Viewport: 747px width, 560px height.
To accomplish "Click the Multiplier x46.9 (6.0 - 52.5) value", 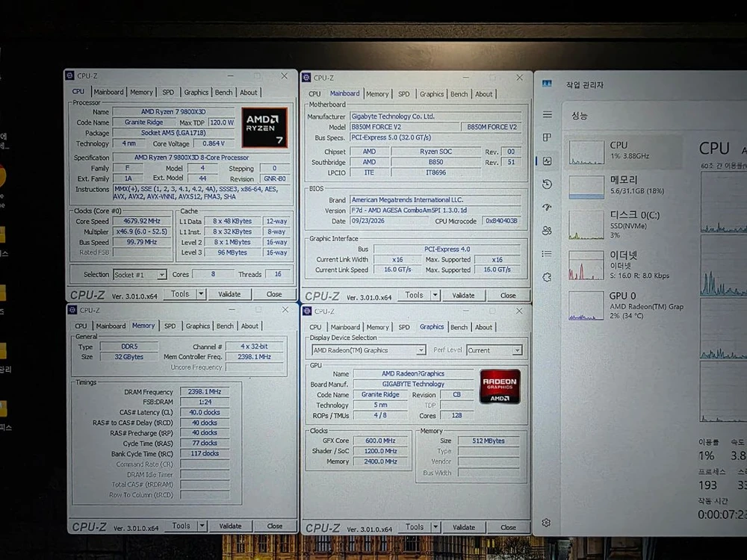I will pos(141,231).
